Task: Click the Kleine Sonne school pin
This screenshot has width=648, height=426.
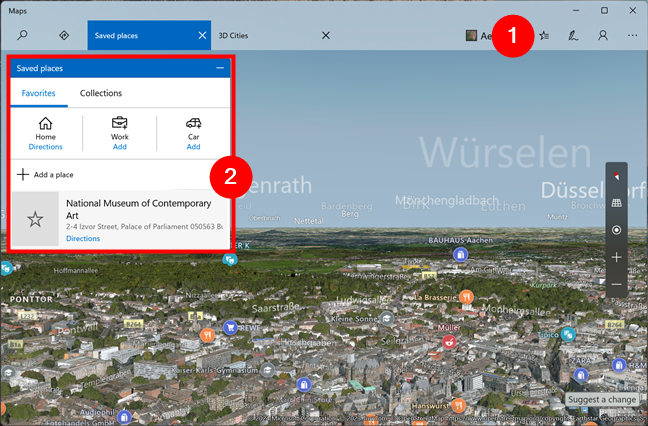Action: [386, 319]
